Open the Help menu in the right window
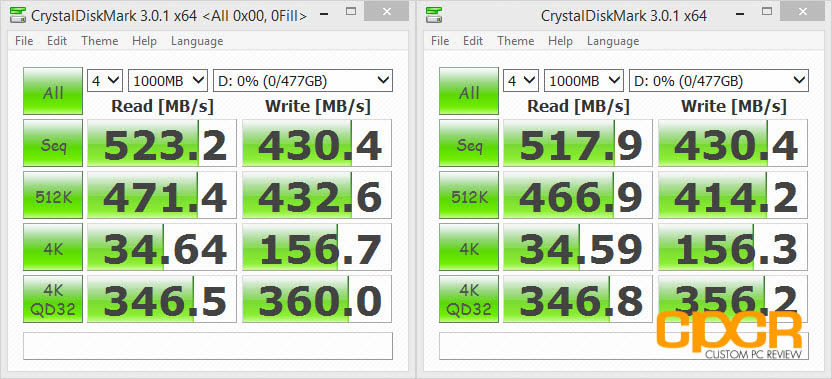Image resolution: width=832 pixels, height=379 pixels. (x=560, y=41)
